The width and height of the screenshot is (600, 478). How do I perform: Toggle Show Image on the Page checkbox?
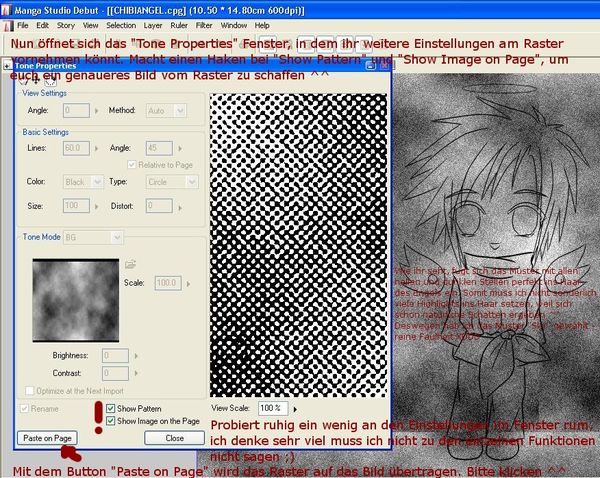coord(111,421)
